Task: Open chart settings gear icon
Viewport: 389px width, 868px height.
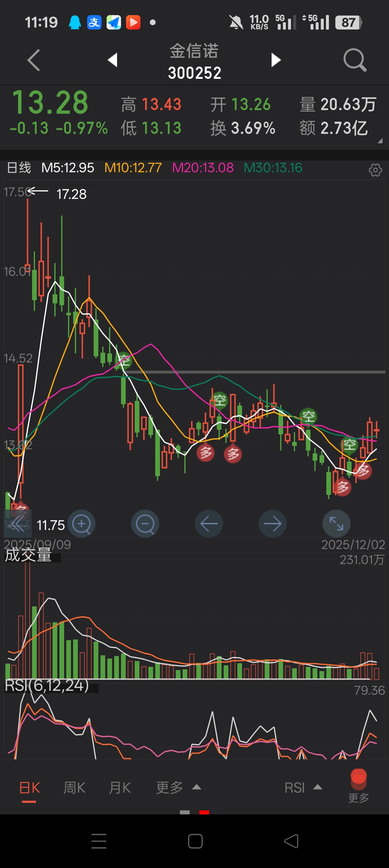Action: [x=375, y=169]
